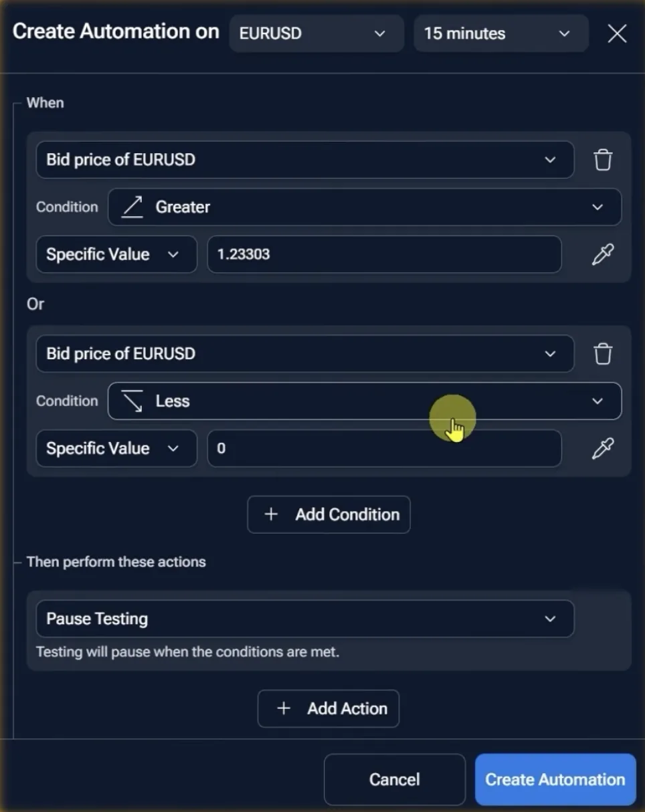
Task: Click the Then perform these actions label
Action: pyautogui.click(x=116, y=562)
